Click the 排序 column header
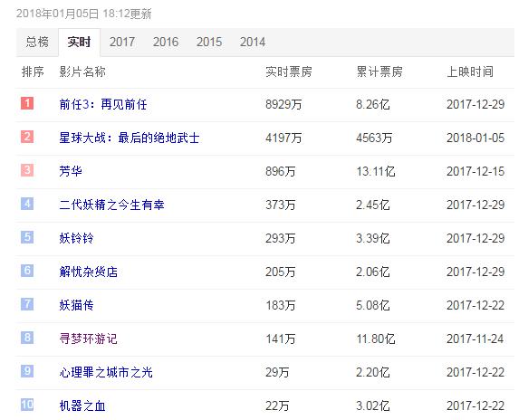Screen dimensions: 528x420 [x=33, y=72]
